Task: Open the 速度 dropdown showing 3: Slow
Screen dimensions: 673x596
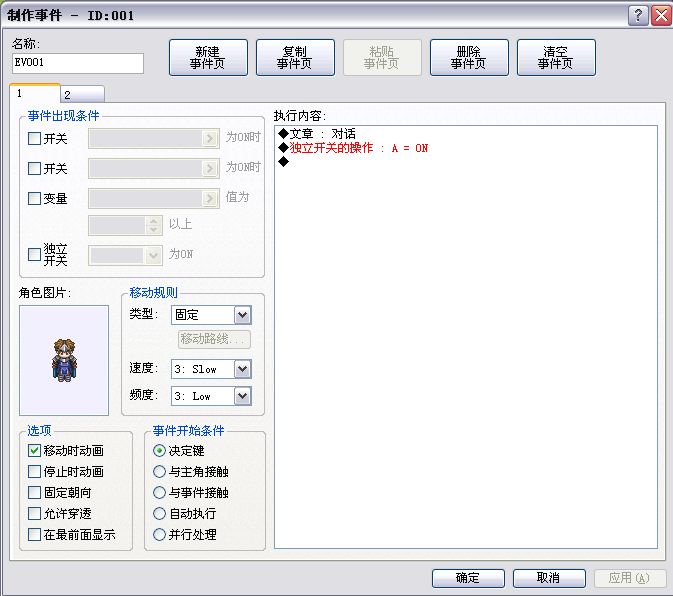Action: pyautogui.click(x=211, y=369)
